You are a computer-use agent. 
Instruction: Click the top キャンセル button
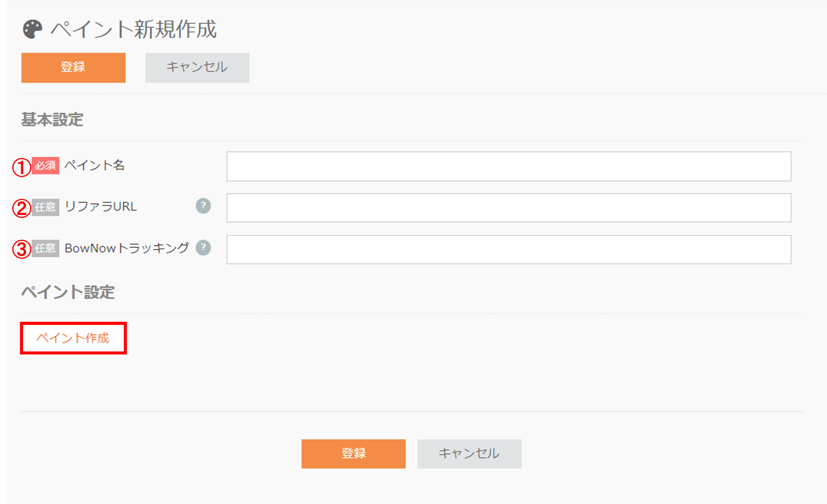[x=197, y=68]
